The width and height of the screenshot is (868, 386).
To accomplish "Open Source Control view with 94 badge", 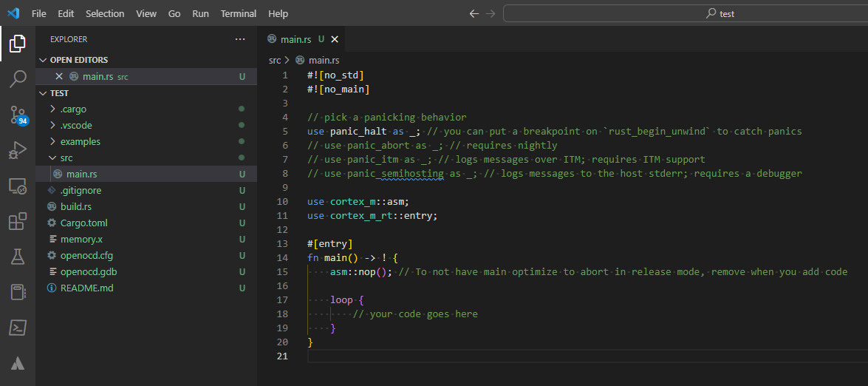I will (18, 115).
